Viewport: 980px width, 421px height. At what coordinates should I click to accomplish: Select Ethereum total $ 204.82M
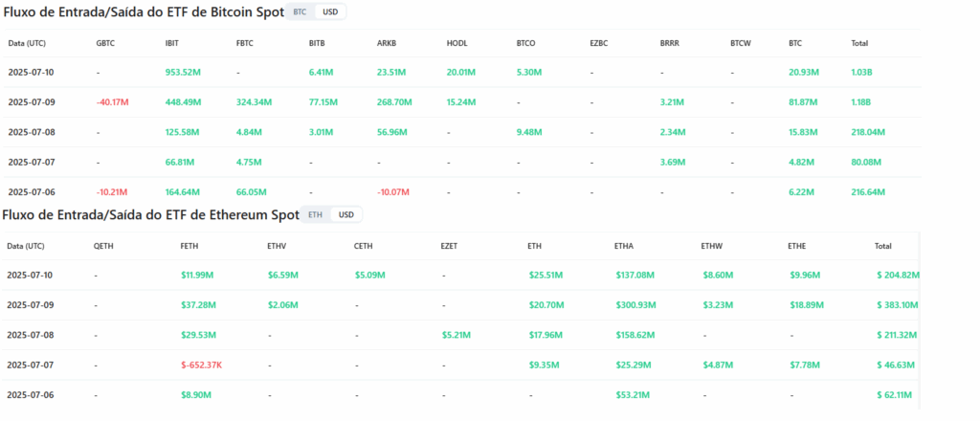tap(898, 275)
